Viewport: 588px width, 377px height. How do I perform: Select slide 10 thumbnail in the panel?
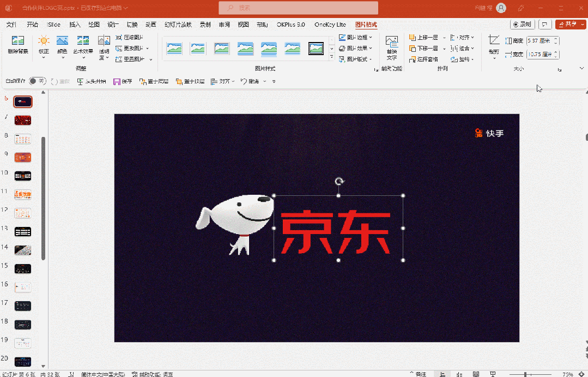click(22, 176)
